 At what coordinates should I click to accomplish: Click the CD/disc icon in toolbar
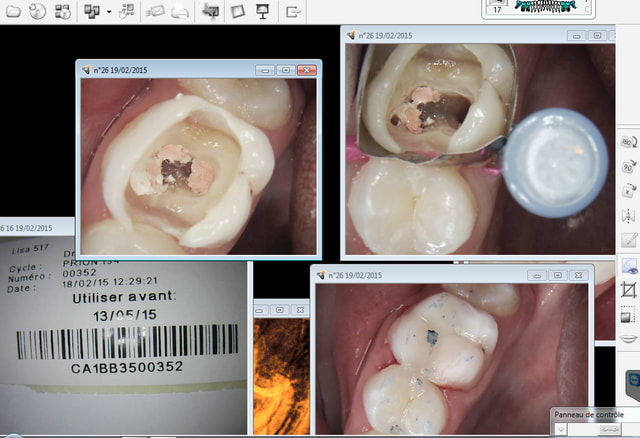pos(37,12)
